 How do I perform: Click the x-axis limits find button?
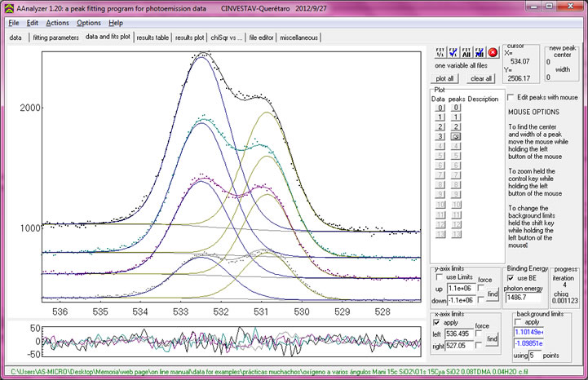(x=492, y=338)
